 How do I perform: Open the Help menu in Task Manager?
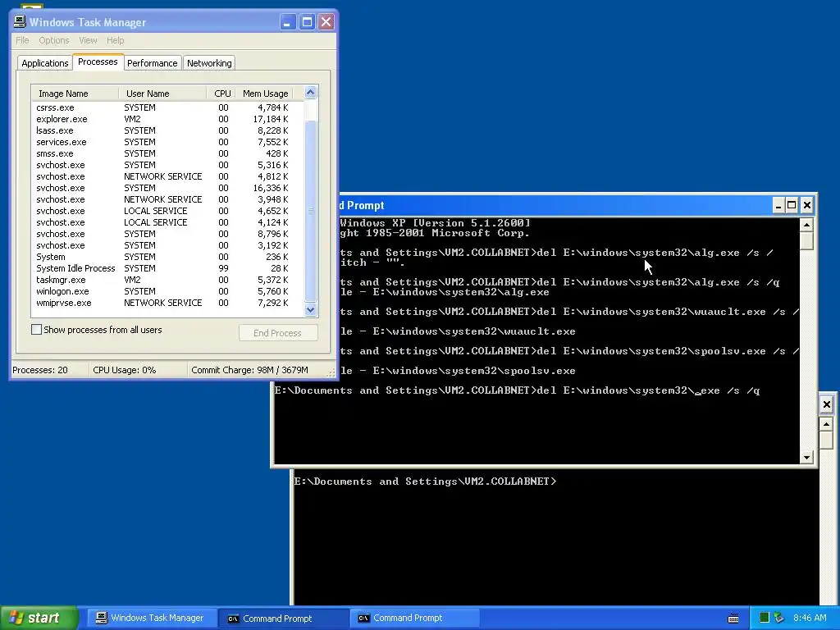click(x=115, y=40)
